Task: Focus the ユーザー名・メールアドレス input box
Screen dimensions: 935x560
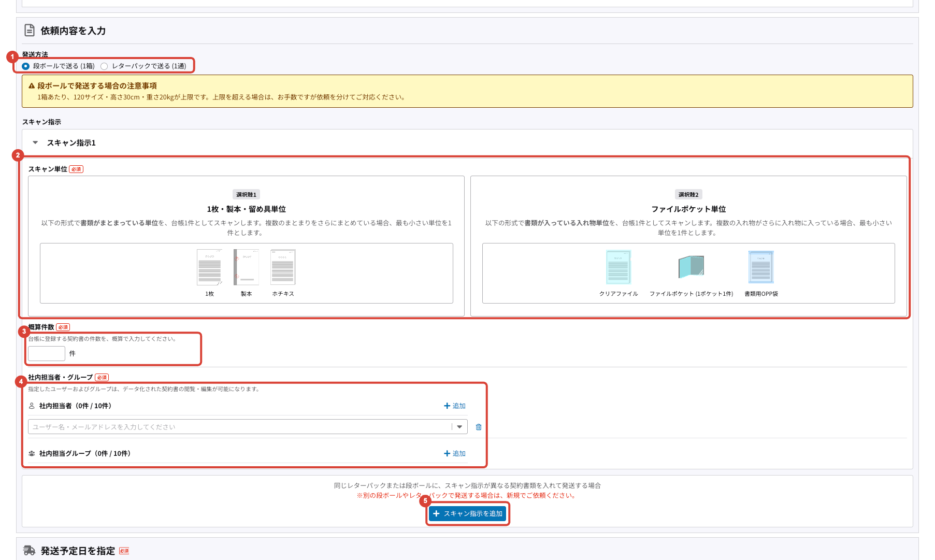Action: coord(240,427)
